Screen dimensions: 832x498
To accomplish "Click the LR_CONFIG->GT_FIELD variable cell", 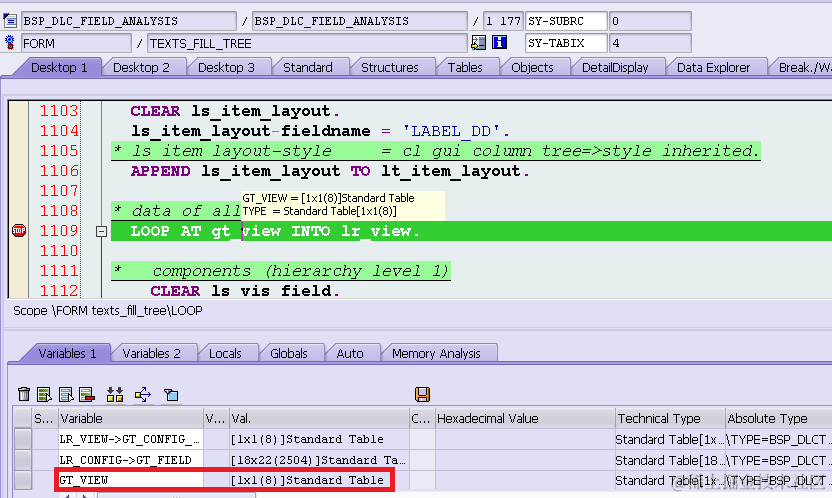I will [x=131, y=460].
